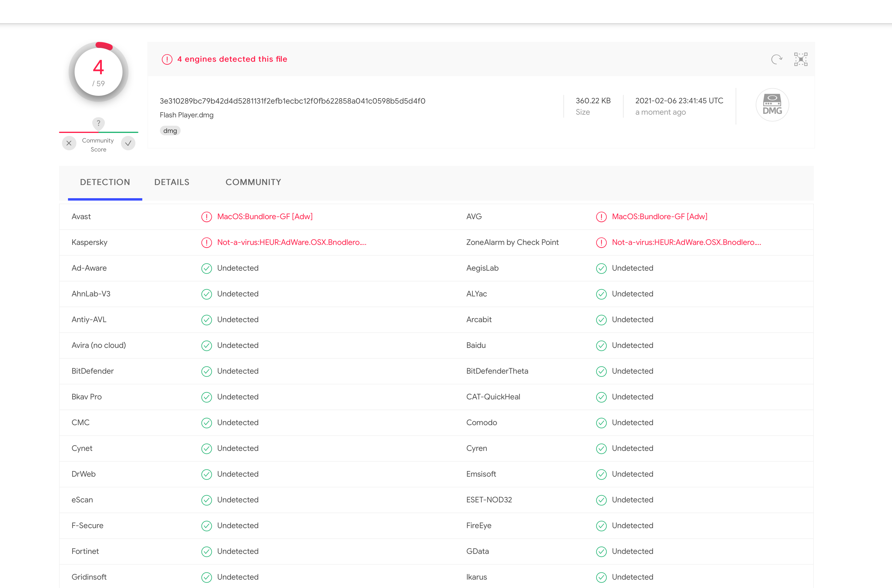Click the GData engine name
This screenshot has width=892, height=588.
477,551
